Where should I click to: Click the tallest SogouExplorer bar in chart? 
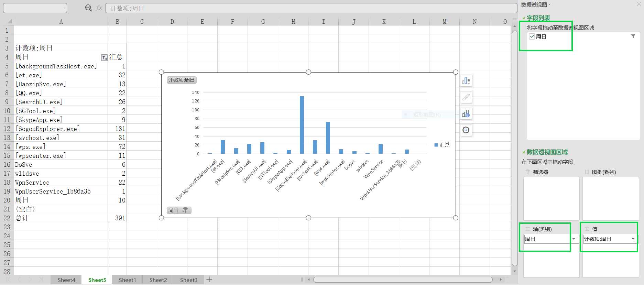click(x=302, y=125)
